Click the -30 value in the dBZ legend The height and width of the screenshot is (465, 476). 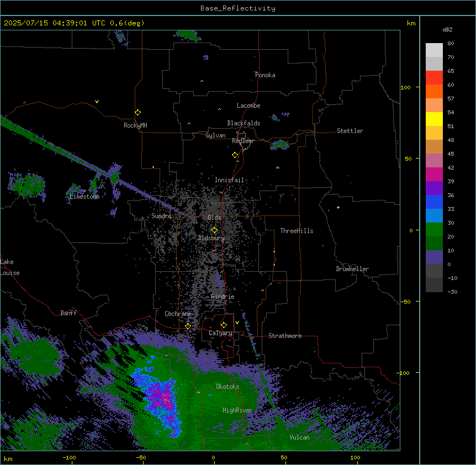pos(452,292)
